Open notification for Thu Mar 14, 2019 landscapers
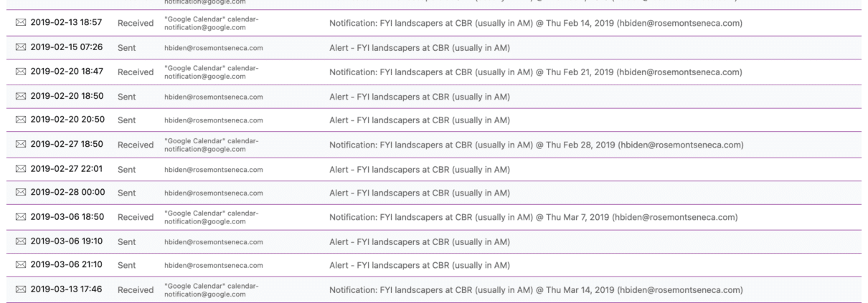Screen dimensions: 868x303 tap(535, 290)
